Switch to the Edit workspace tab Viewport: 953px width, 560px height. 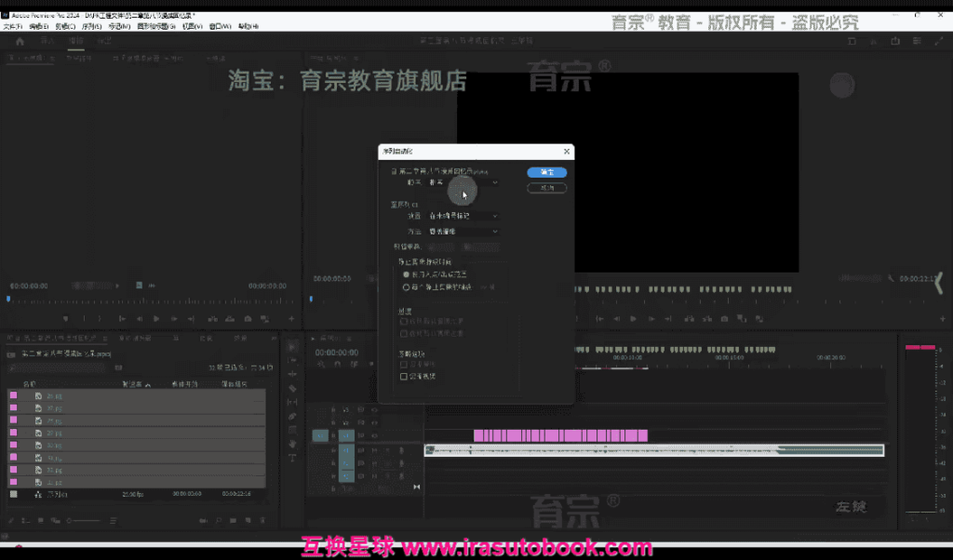click(x=76, y=41)
